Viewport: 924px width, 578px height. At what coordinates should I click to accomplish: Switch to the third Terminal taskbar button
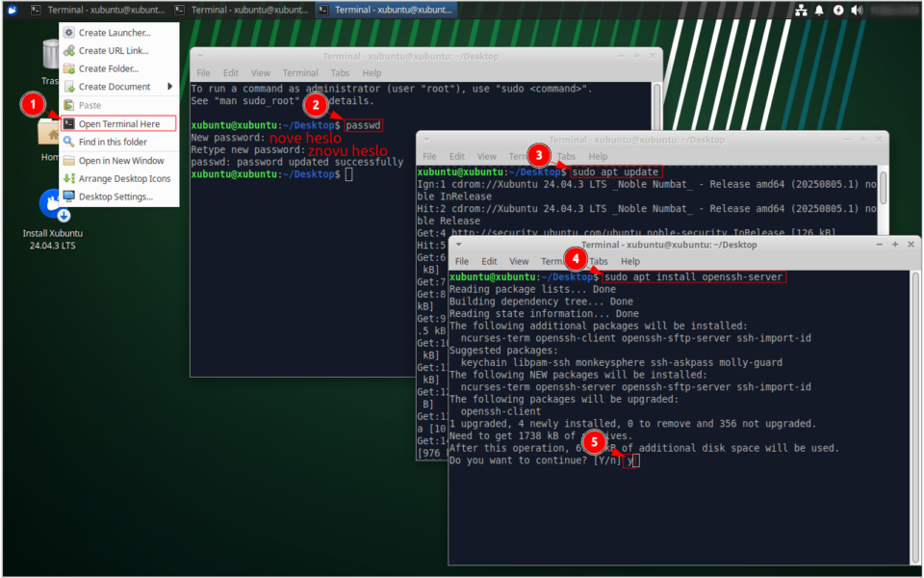pyautogui.click(x=387, y=10)
